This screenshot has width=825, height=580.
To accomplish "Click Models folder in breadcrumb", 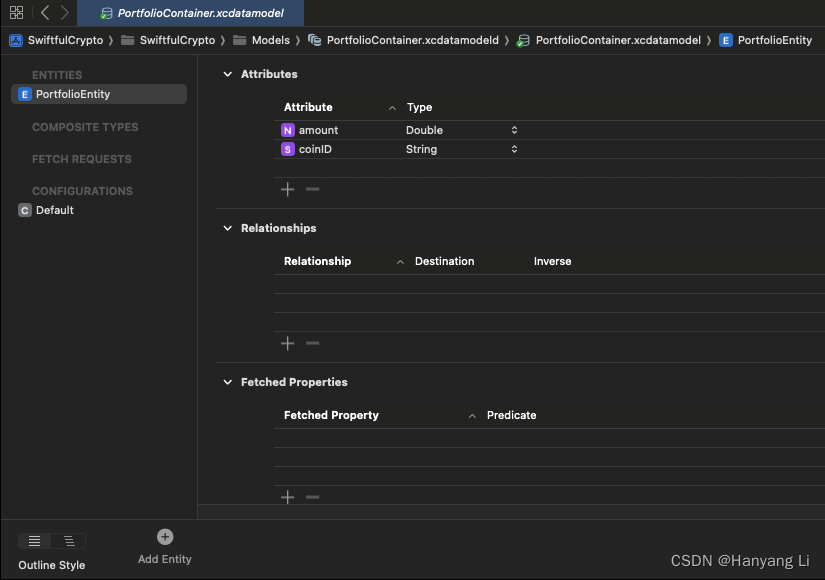I will 261,41.
